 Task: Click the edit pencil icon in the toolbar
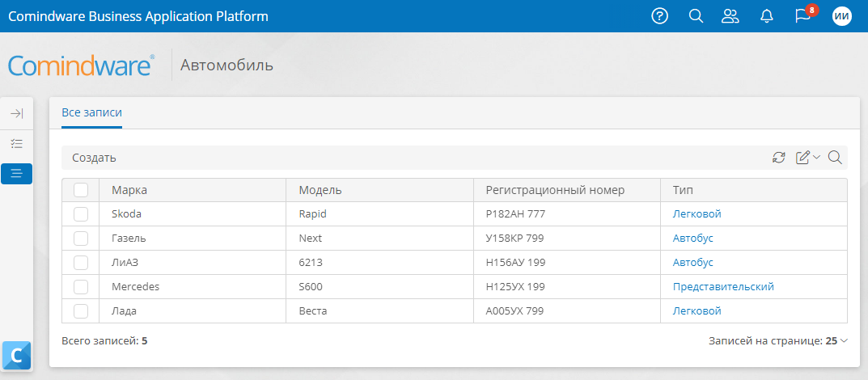pos(802,158)
